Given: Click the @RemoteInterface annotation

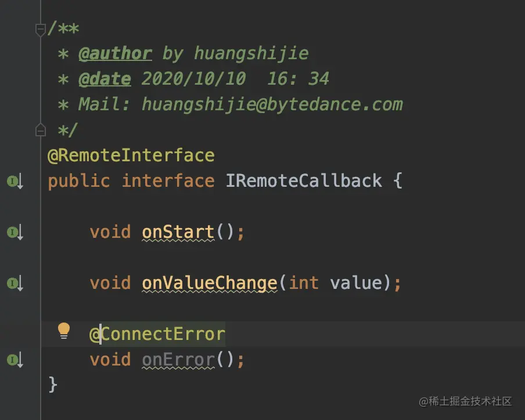Looking at the screenshot, I should pyautogui.click(x=131, y=155).
